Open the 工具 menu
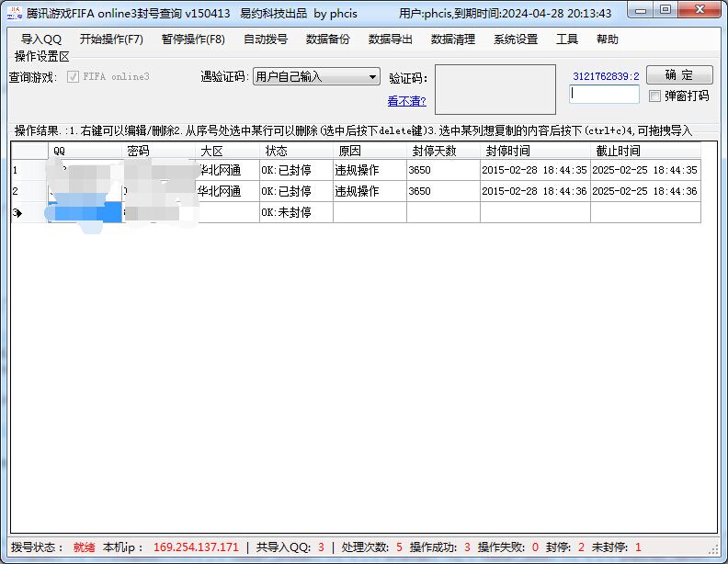This screenshot has width=728, height=564. coord(567,39)
